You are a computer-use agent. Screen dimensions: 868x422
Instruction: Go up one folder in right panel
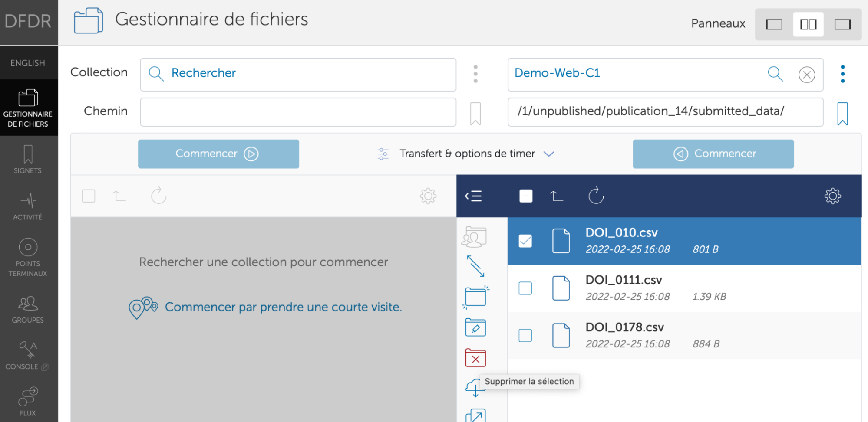coord(556,196)
